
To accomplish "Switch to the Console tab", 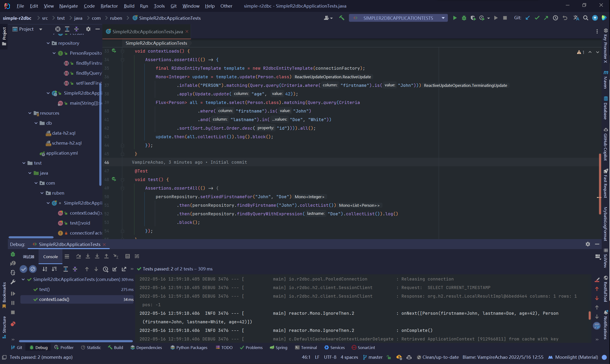I will pyautogui.click(x=50, y=256).
